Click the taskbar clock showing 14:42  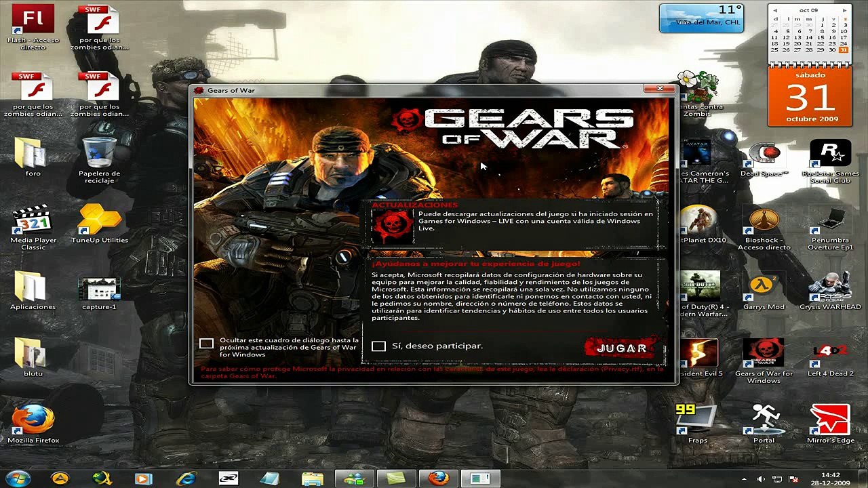click(831, 479)
